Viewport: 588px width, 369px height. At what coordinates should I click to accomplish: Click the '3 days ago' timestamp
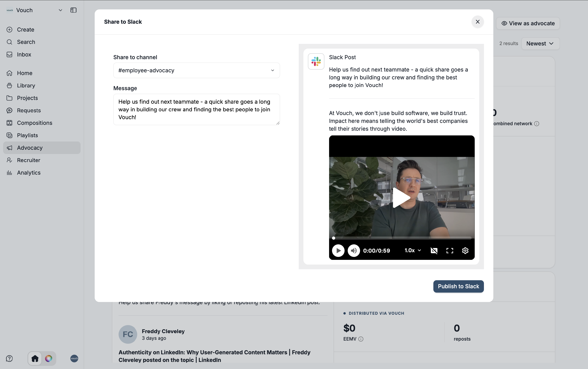click(x=154, y=338)
